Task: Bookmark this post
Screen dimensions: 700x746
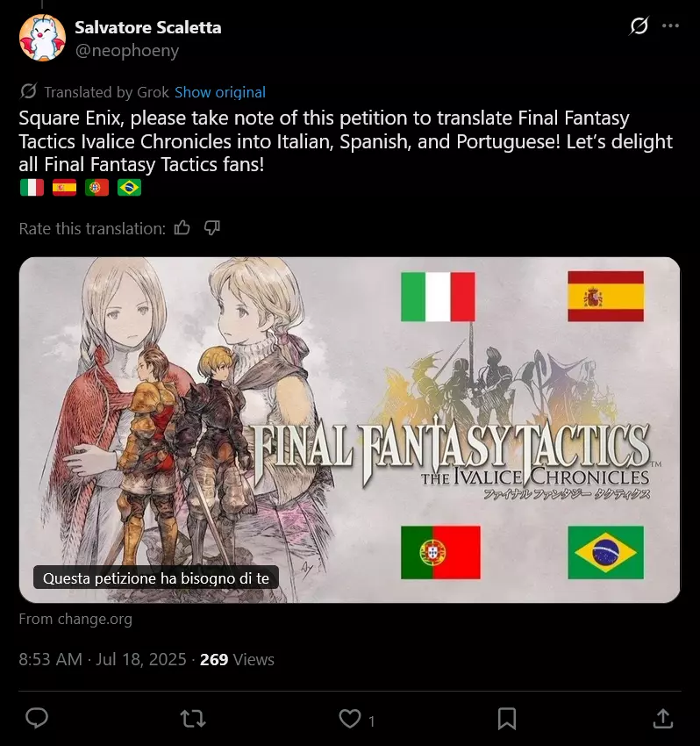Action: pyautogui.click(x=507, y=719)
